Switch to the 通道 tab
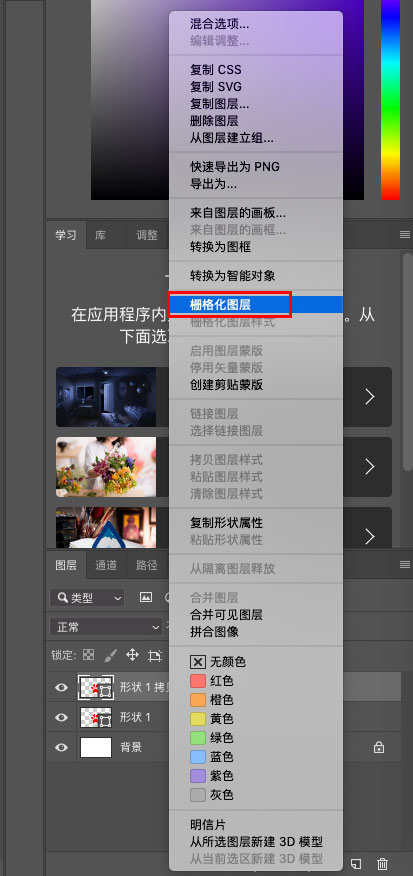 coord(106,565)
